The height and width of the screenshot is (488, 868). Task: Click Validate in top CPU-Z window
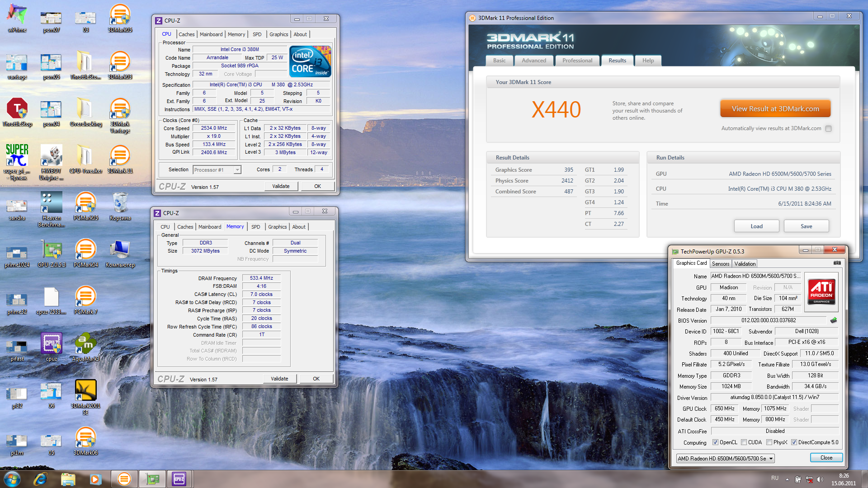(x=281, y=186)
